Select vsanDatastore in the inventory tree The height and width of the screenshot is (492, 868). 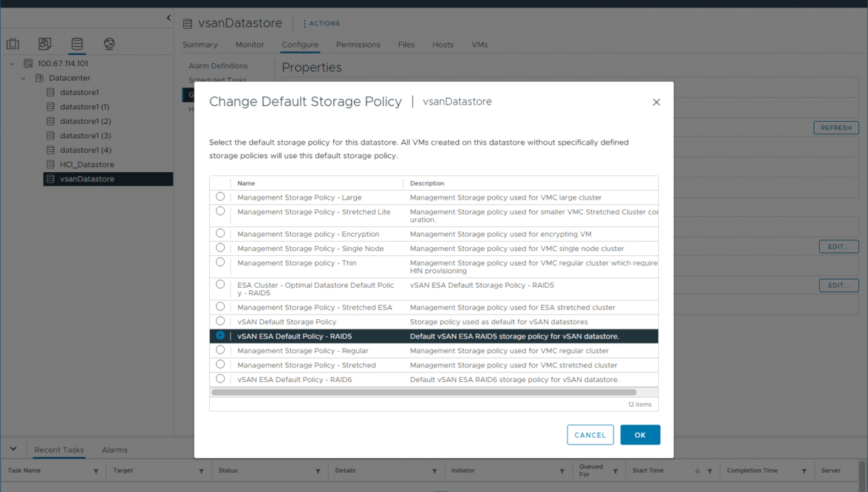pyautogui.click(x=87, y=179)
